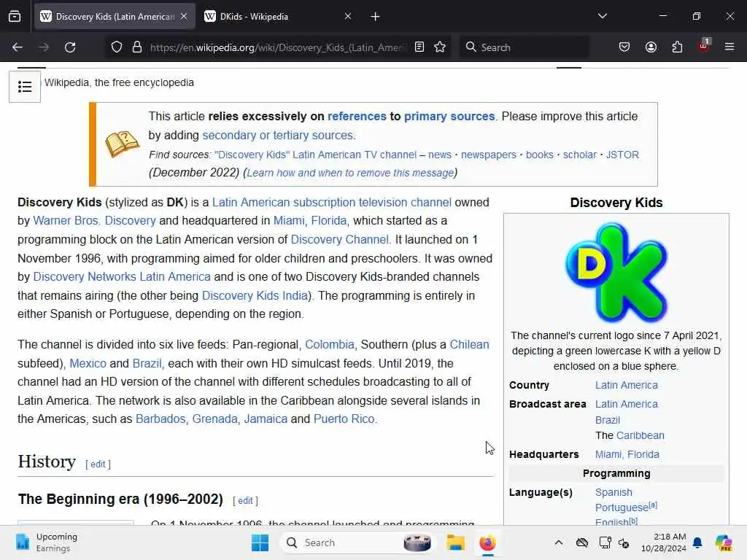Open Upcoming Earnings widget
This screenshot has width=747, height=560.
coord(46,542)
